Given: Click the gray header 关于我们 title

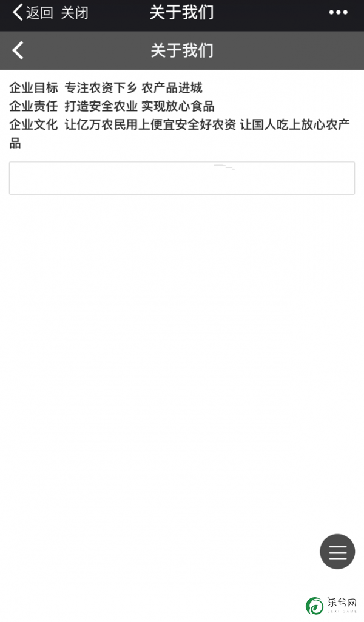Looking at the screenshot, I should [x=182, y=50].
